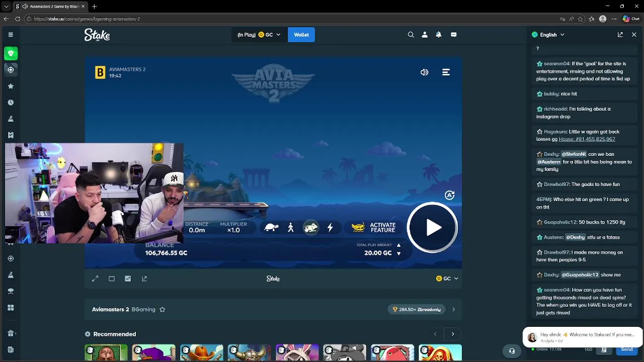Open viking helmet recommended game thumbnail
Image resolution: width=644 pixels, height=362 pixels.
(249, 353)
